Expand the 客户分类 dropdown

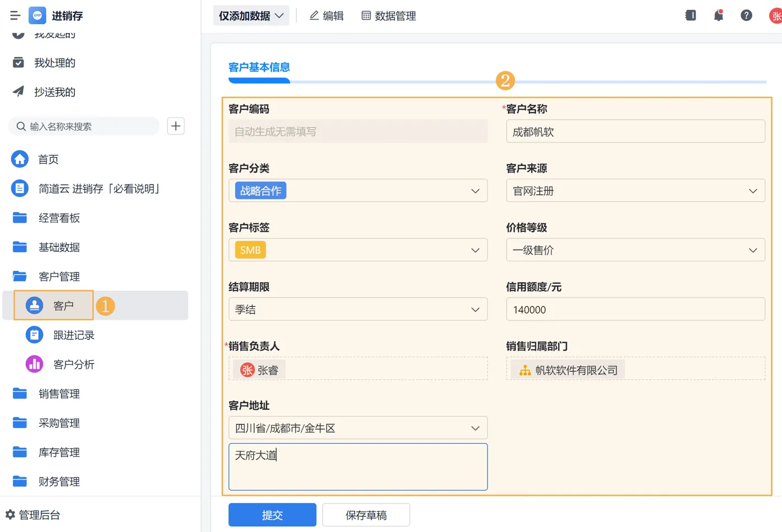point(475,191)
